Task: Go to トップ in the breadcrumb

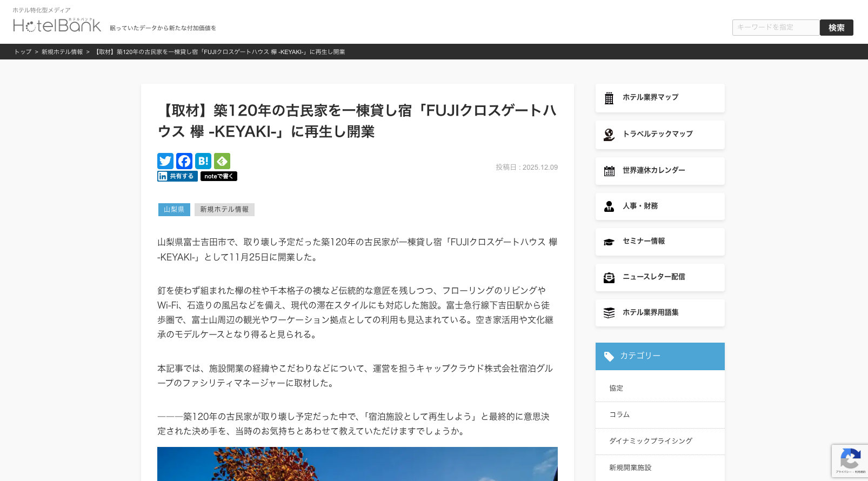Action: click(x=23, y=52)
